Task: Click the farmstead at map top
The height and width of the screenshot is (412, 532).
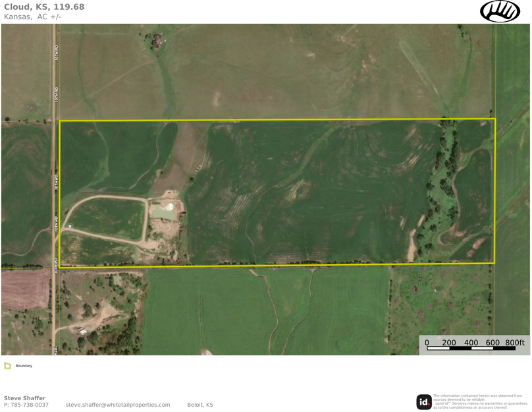Action: pyautogui.click(x=157, y=42)
